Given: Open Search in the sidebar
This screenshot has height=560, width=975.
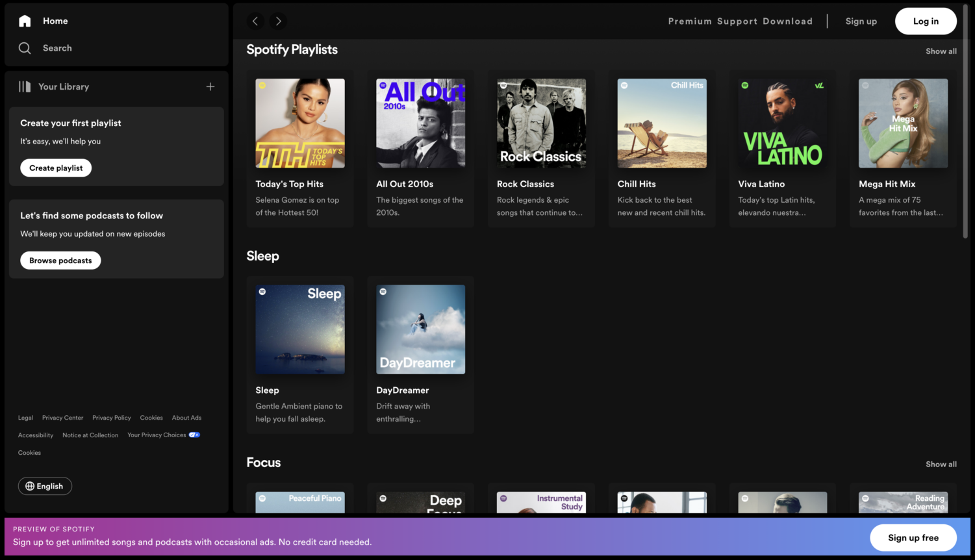Looking at the screenshot, I should pos(57,48).
